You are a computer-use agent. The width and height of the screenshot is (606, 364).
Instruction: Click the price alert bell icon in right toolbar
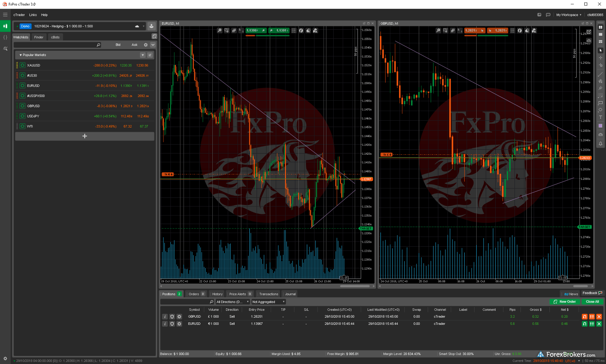pyautogui.click(x=600, y=143)
